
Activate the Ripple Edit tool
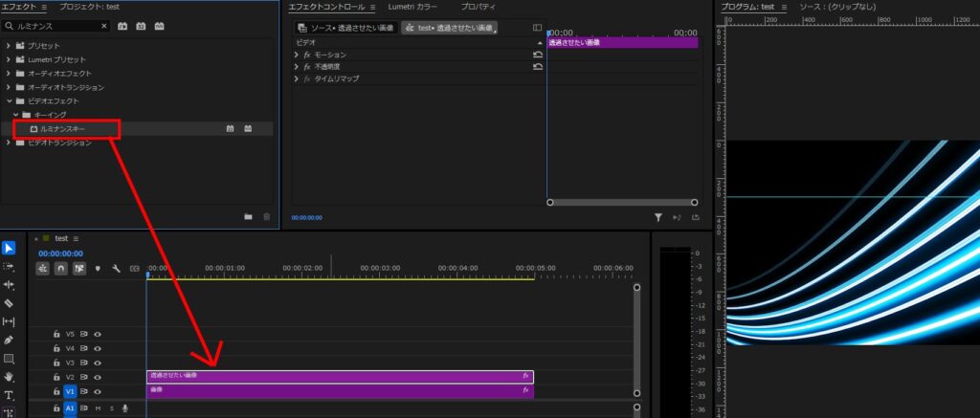pyautogui.click(x=9, y=285)
